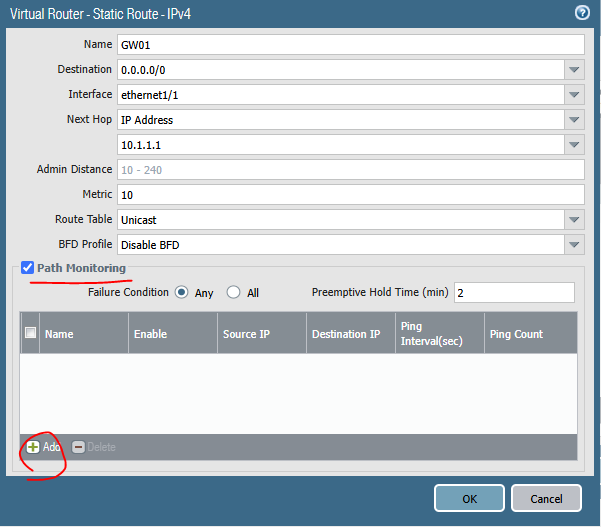Click the 10.1.1.1 next hop field
This screenshot has width=601, height=527.
click(x=341, y=145)
